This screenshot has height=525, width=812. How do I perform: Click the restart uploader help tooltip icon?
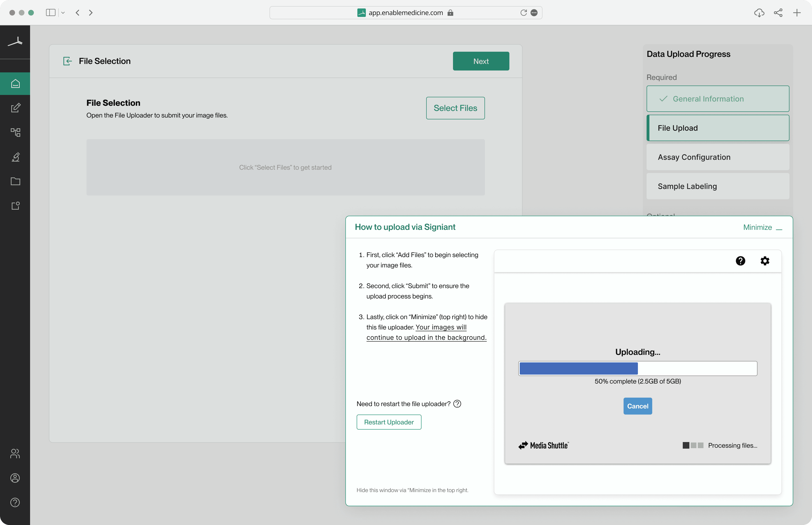[457, 404]
